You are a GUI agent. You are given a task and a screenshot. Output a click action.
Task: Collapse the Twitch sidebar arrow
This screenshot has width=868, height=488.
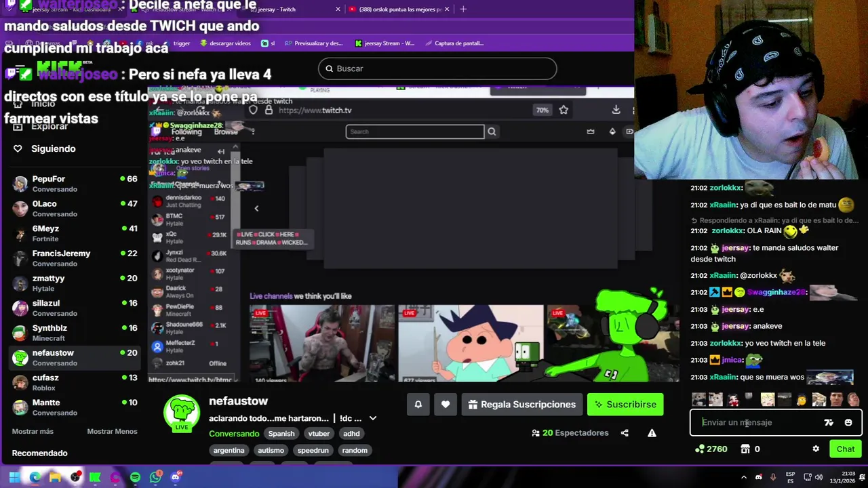[221, 151]
